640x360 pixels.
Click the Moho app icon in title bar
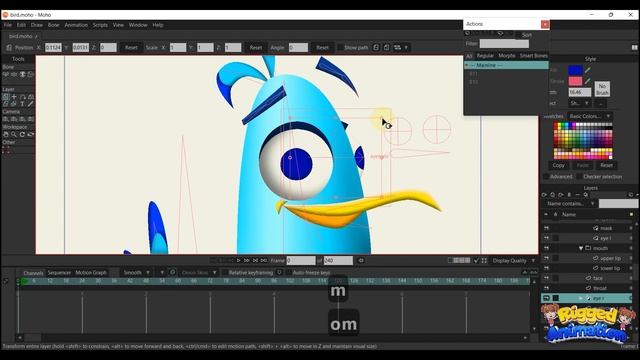5,15
